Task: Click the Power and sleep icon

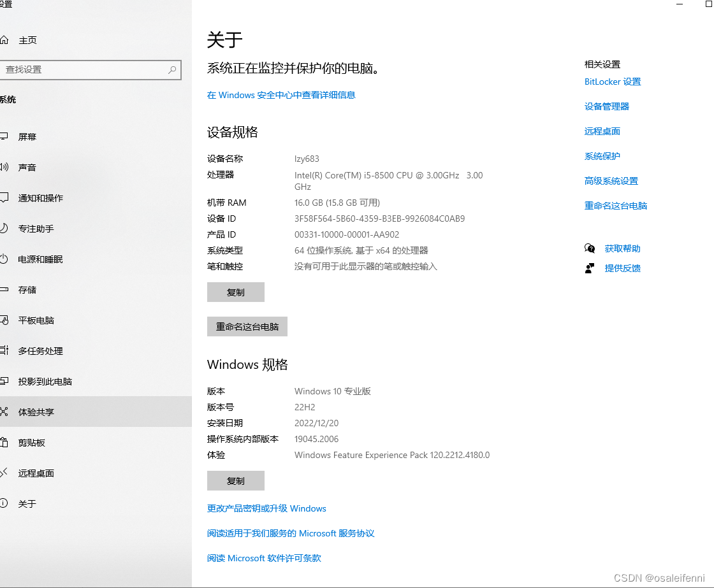Action: coord(4,259)
